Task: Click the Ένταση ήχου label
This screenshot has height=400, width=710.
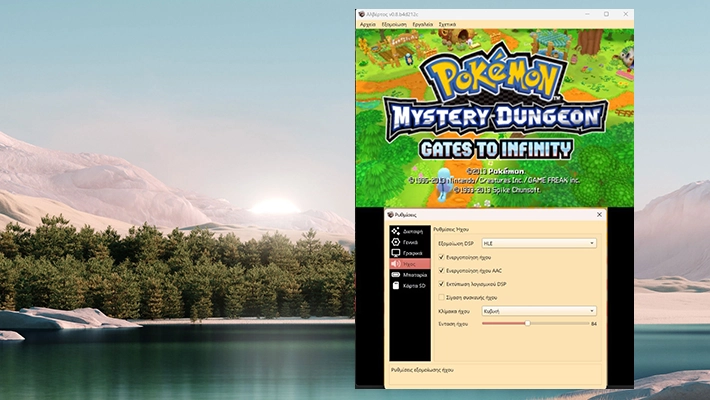Action: 453,324
